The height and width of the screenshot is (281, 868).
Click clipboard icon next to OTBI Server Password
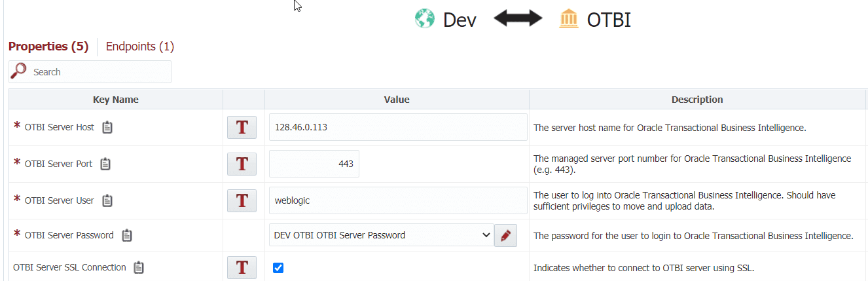[x=127, y=235]
